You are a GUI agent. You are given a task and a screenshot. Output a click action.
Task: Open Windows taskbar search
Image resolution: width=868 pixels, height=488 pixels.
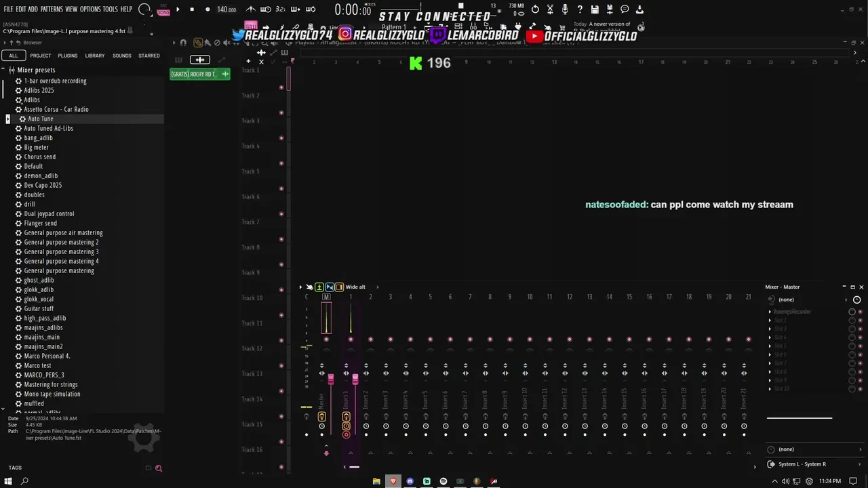pos(24,481)
